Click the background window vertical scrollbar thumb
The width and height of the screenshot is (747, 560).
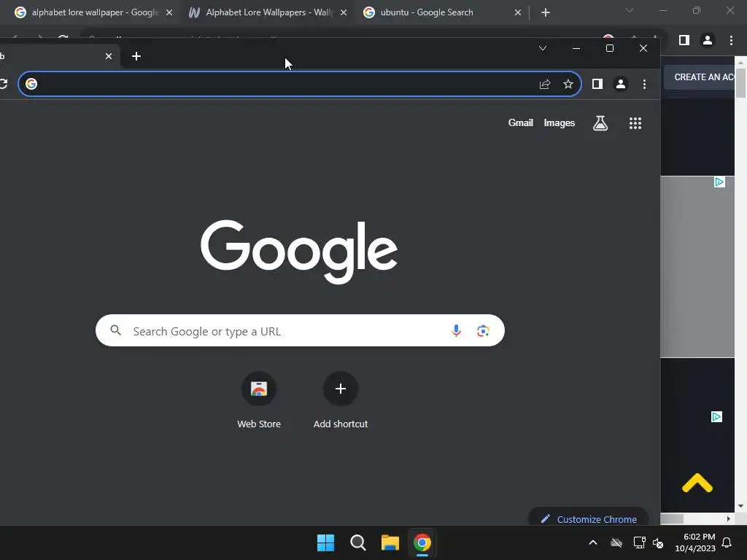[741, 82]
